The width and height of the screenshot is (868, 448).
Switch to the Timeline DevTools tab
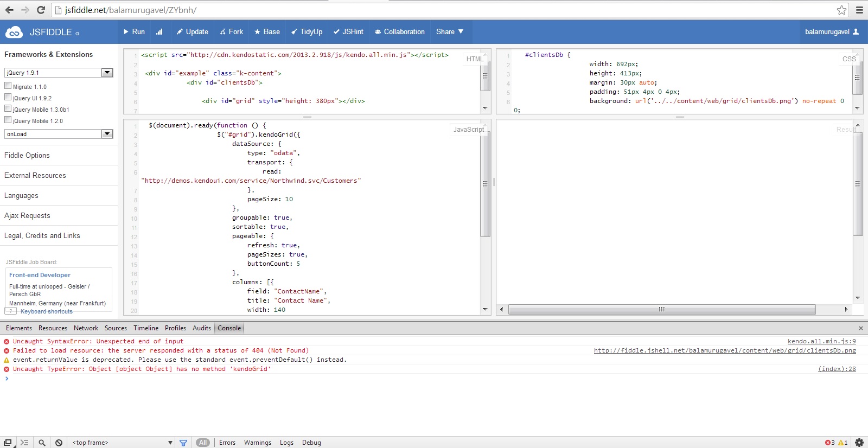click(146, 328)
